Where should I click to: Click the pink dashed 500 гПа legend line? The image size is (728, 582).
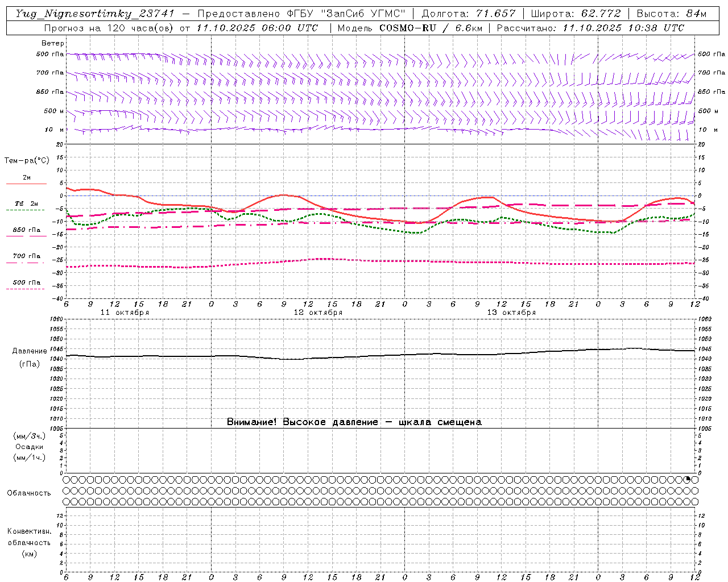tap(25, 289)
